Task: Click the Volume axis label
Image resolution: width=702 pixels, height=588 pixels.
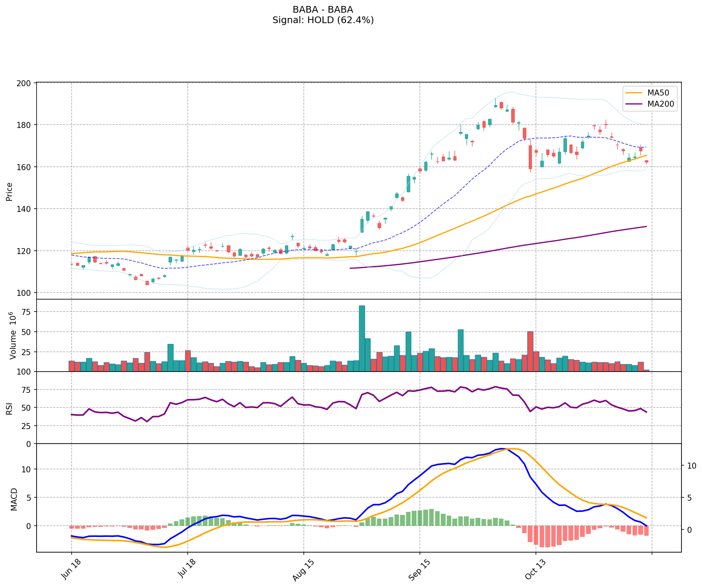Action: click(13, 335)
